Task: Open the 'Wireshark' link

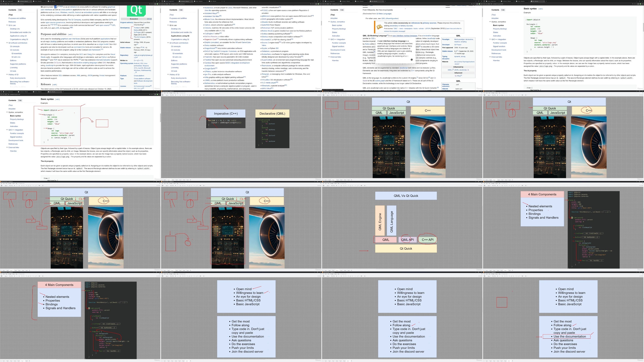Action: (266, 86)
